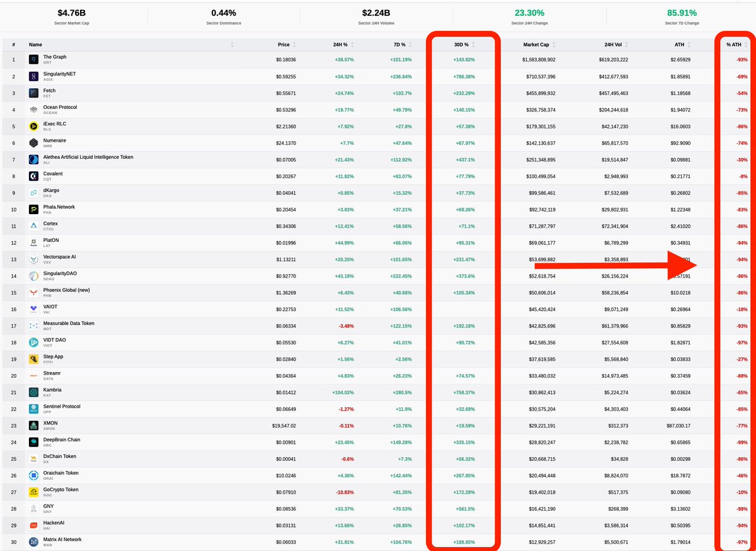Sort by 30D % column arrows

[473, 45]
